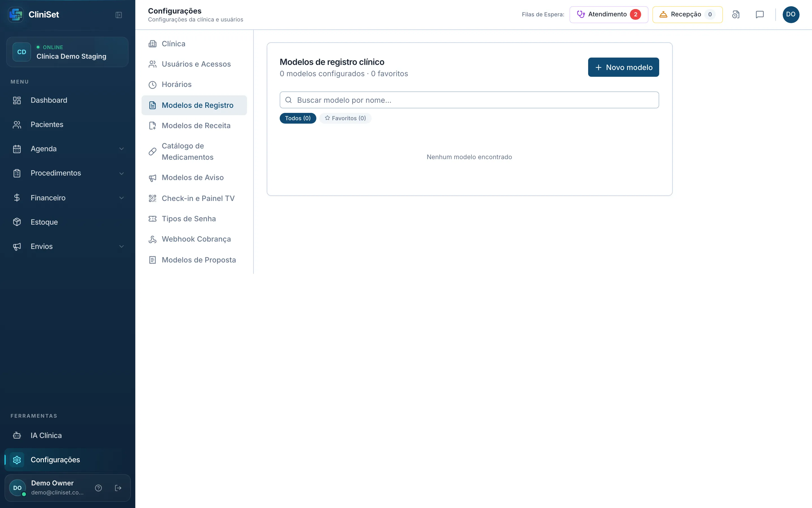Open help via the question mark icon
This screenshot has height=508, width=812.
[98, 488]
